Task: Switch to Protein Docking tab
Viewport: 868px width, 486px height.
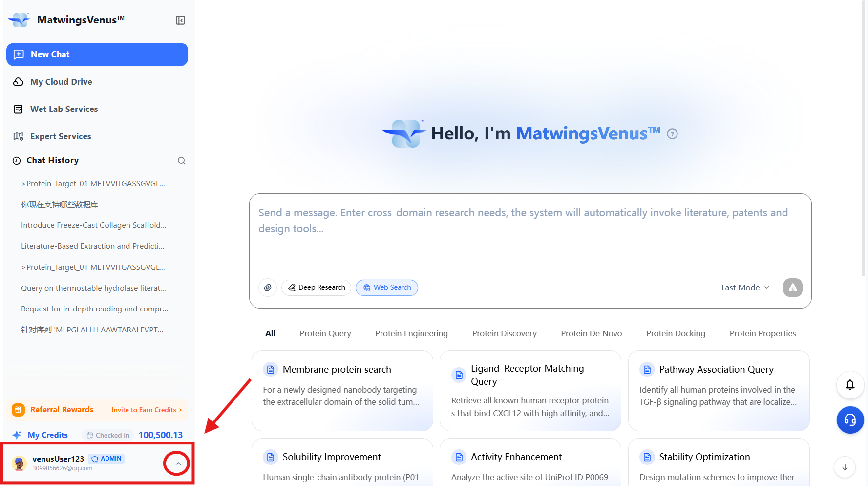Action: [x=676, y=333]
